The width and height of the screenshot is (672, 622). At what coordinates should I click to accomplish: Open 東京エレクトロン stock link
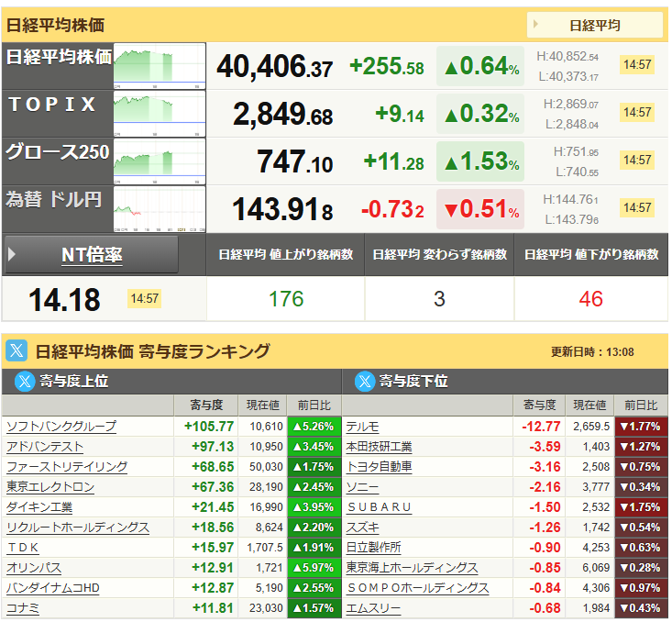pyautogui.click(x=50, y=486)
